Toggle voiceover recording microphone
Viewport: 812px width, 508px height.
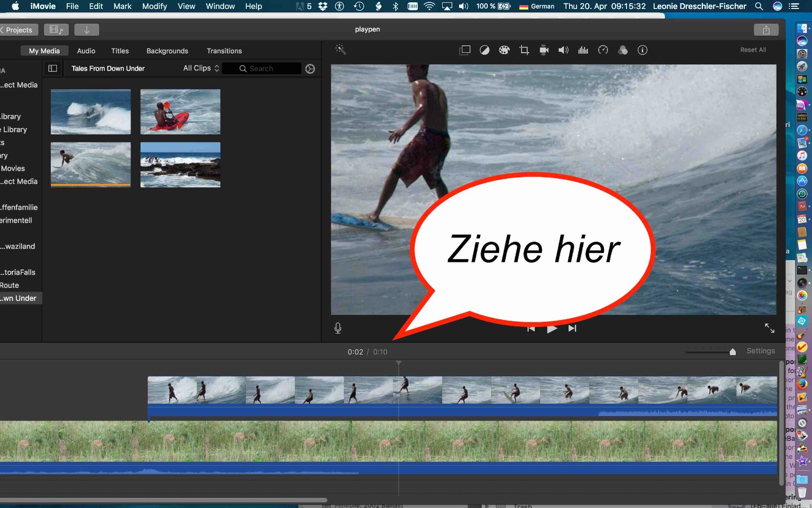pyautogui.click(x=338, y=328)
